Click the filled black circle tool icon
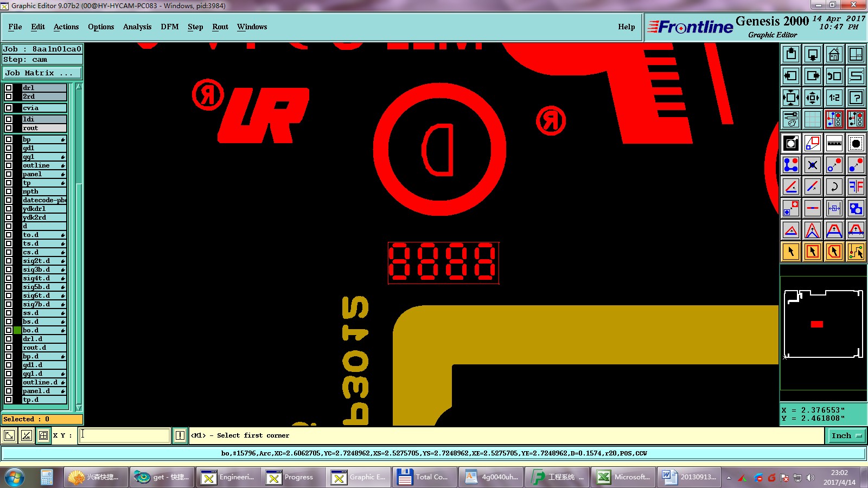The width and height of the screenshot is (868, 488). point(856,143)
